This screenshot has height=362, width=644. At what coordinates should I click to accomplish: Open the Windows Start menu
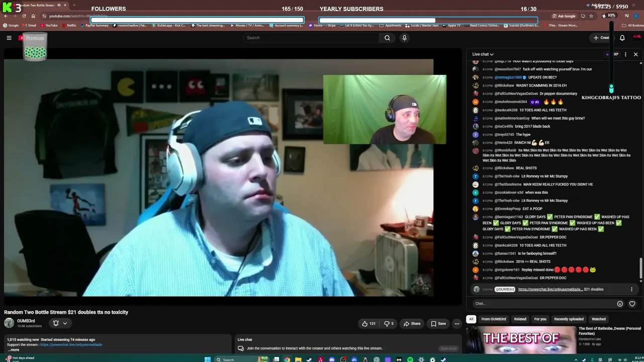[207, 359]
